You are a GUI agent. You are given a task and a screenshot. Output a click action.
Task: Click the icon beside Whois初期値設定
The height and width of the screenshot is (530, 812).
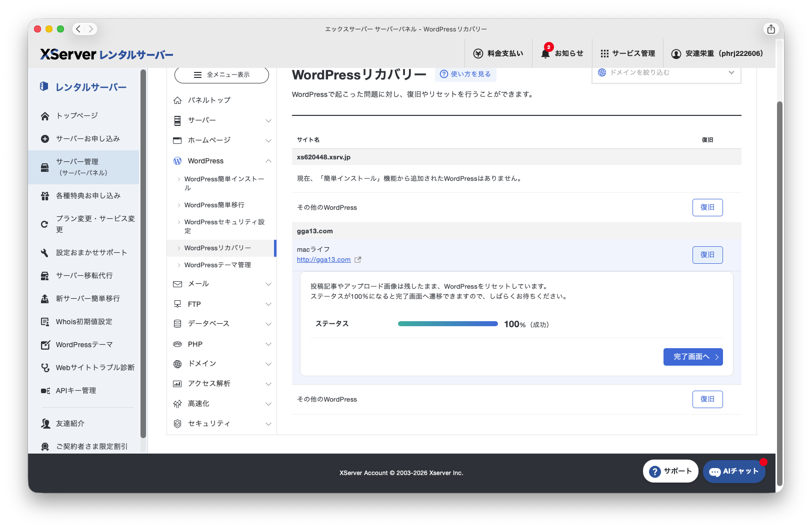(x=45, y=322)
